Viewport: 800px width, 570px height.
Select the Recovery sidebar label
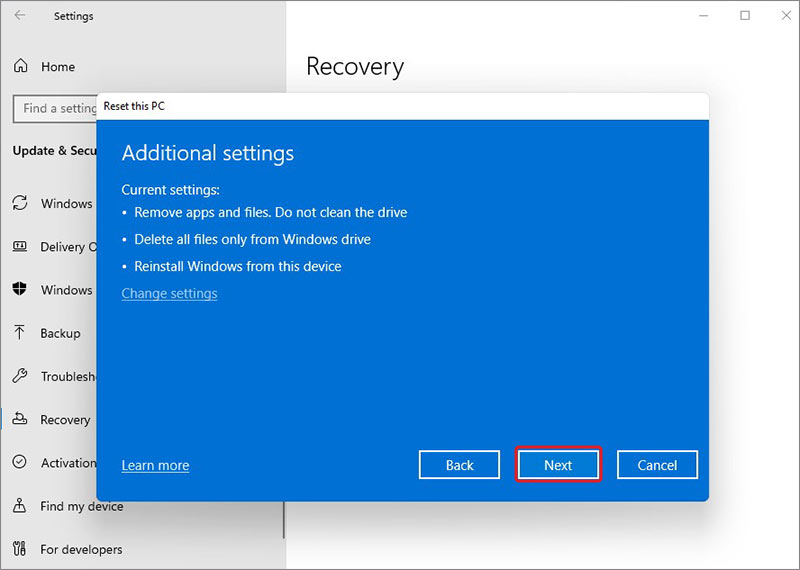[65, 420]
